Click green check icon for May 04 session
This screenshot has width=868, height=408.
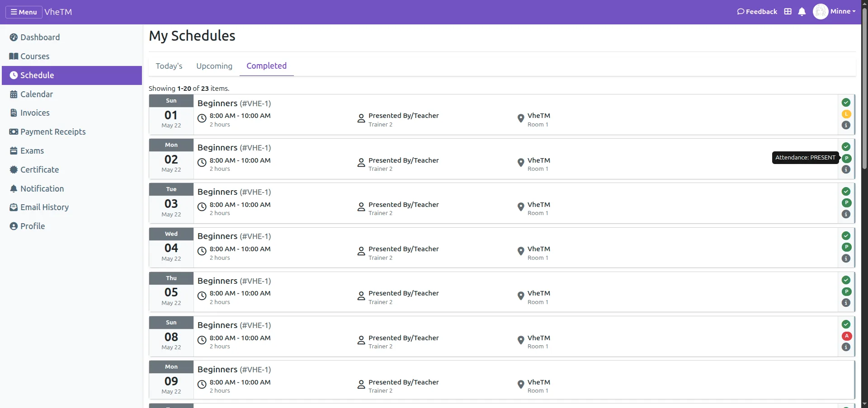846,236
